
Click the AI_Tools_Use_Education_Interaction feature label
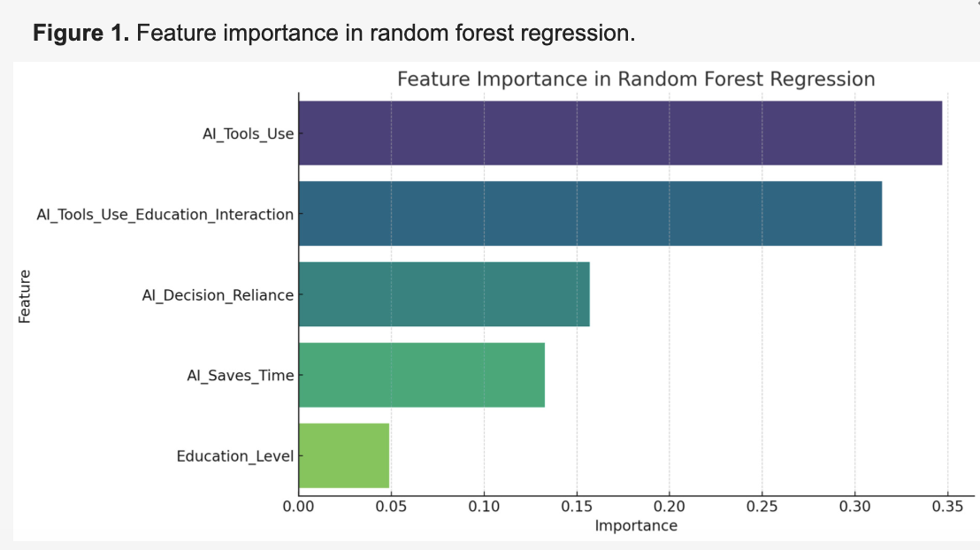[165, 215]
